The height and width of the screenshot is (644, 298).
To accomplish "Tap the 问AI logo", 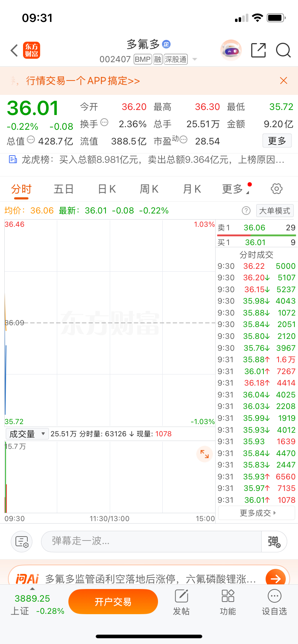I will 27,579.
